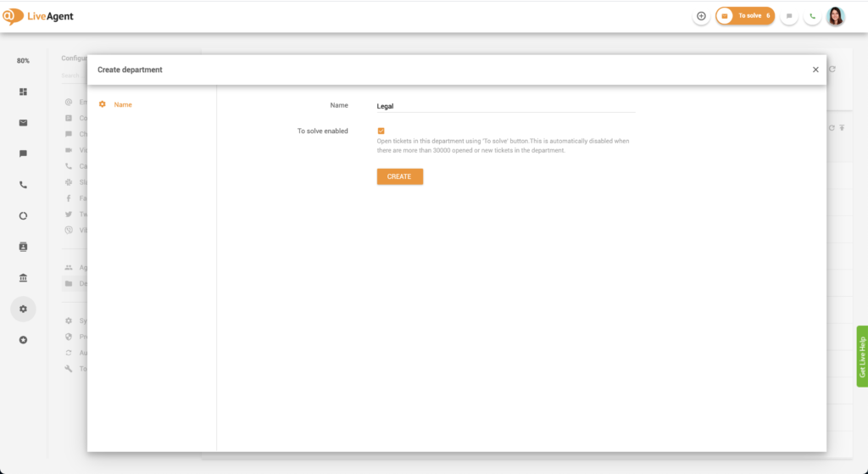Click the plus circle icon in header
This screenshot has height=474, width=868.
tap(701, 16)
